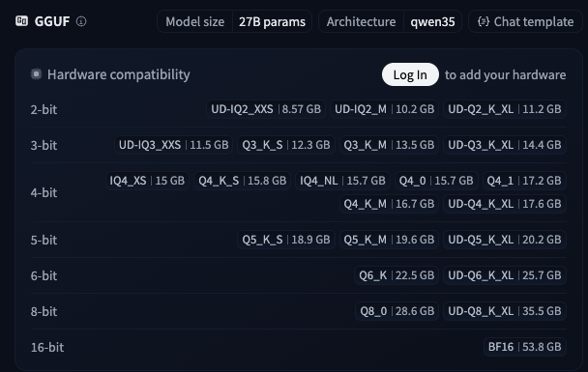Select the Q6_K 22.5 GB quant

pos(397,275)
